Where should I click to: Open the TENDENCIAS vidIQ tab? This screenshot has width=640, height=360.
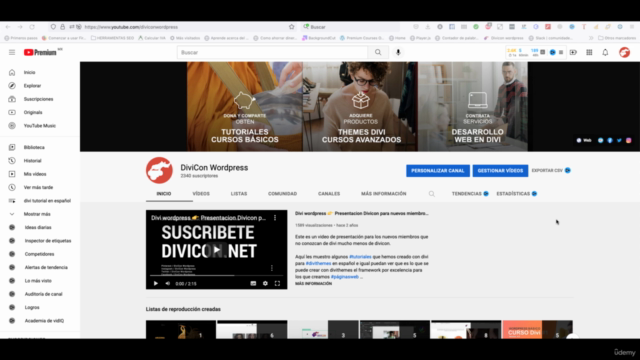coord(470,194)
